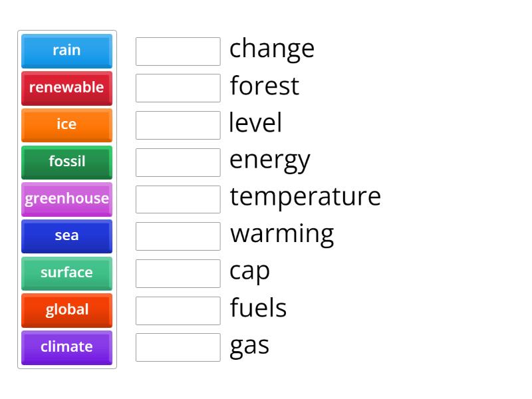The image size is (532, 399).
Task: Click the dark blue 'sea' word tile
Action: pyautogui.click(x=66, y=236)
